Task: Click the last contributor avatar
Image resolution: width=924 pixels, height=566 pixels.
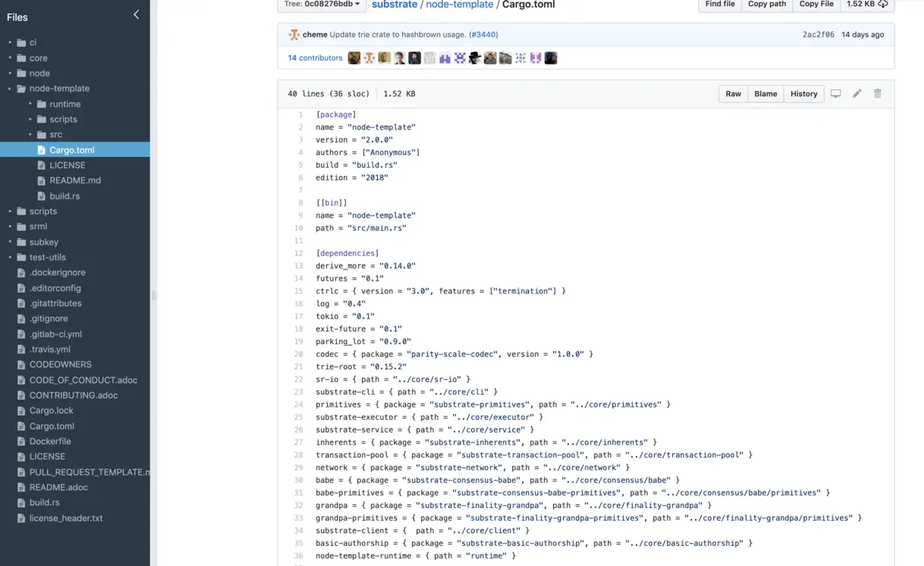Action: (x=551, y=58)
